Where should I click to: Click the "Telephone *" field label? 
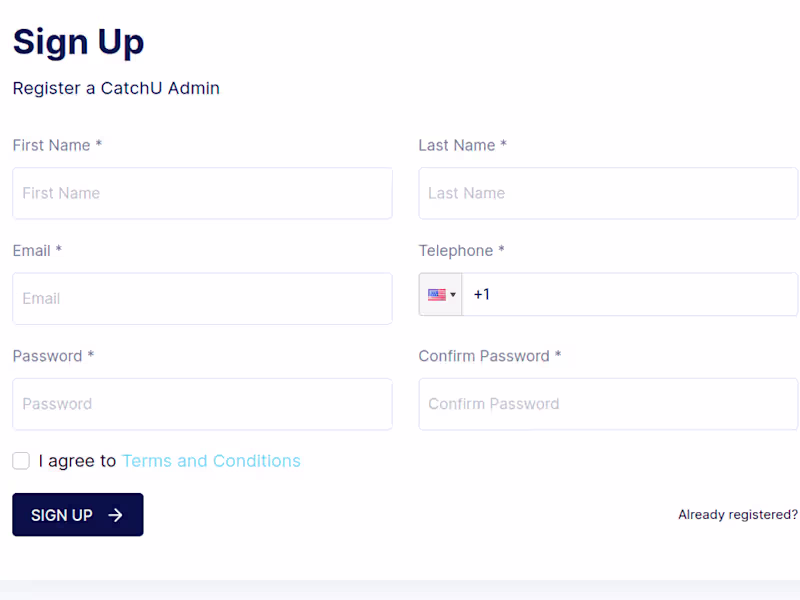(x=461, y=250)
